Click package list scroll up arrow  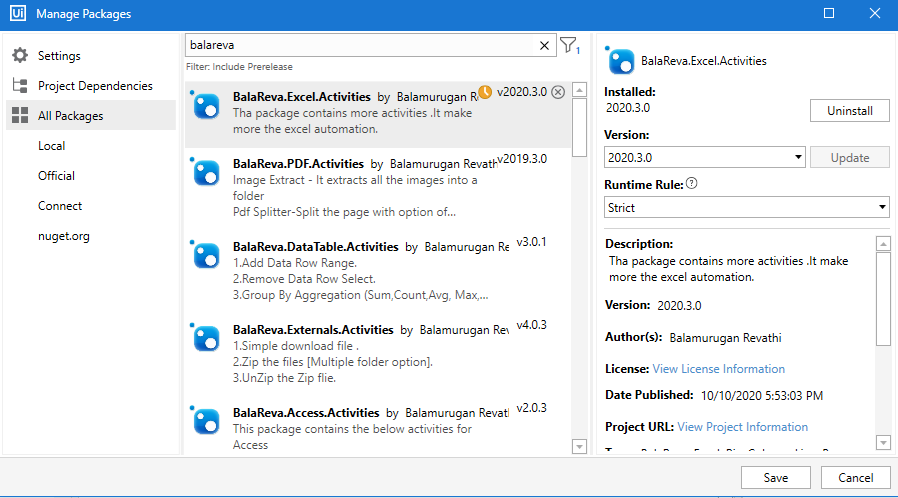pyautogui.click(x=580, y=90)
